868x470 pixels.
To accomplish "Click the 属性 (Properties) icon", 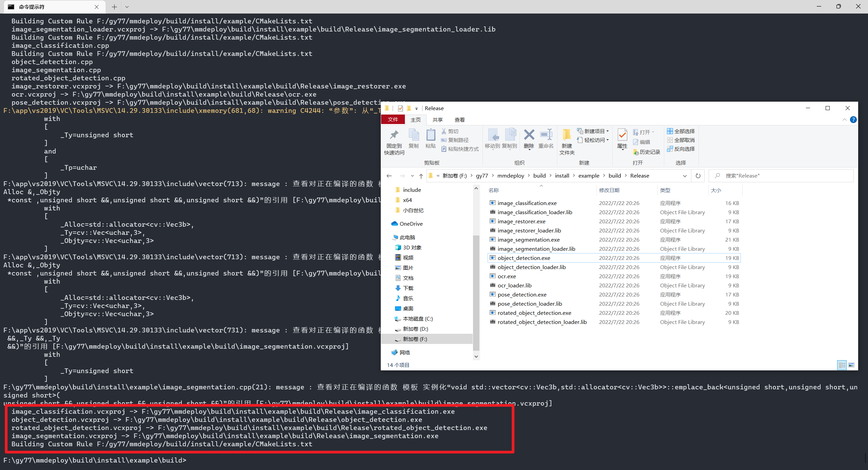I will tap(623, 139).
